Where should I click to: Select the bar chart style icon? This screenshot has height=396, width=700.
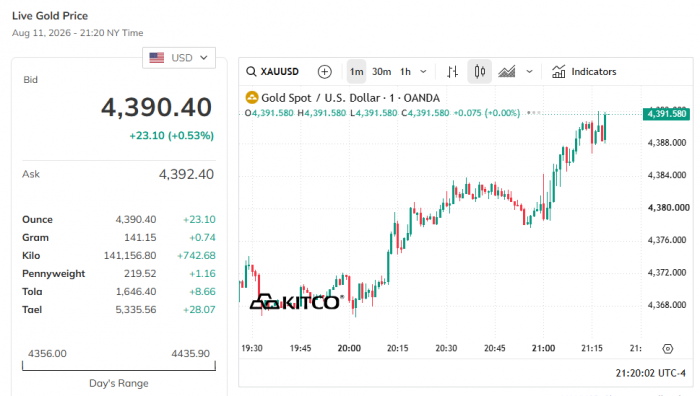[452, 71]
